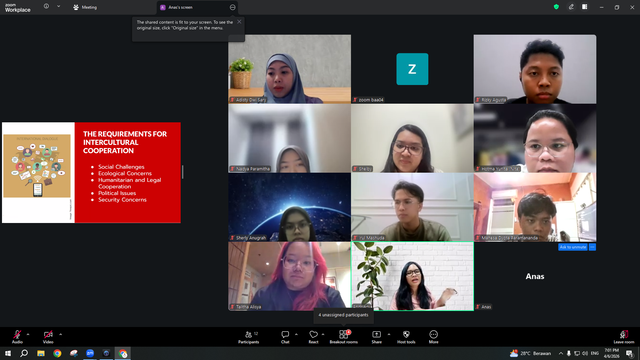Open the Windows notification center icon
Image resolution: width=640 pixels, height=360 pixels.
629,353
